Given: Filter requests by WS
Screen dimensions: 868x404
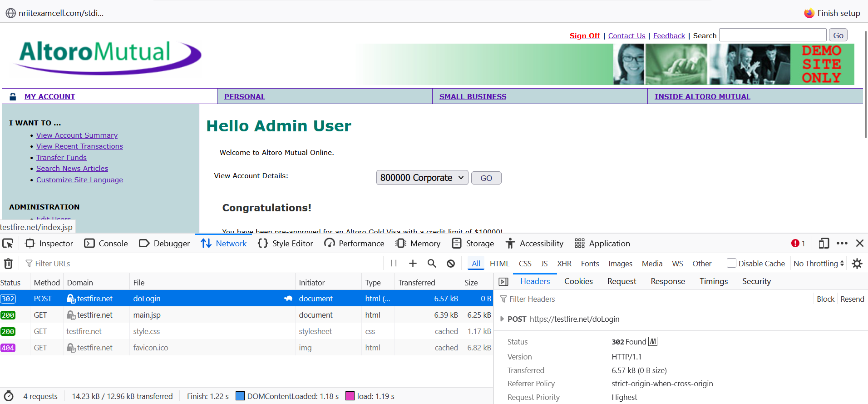Looking at the screenshot, I should [677, 264].
